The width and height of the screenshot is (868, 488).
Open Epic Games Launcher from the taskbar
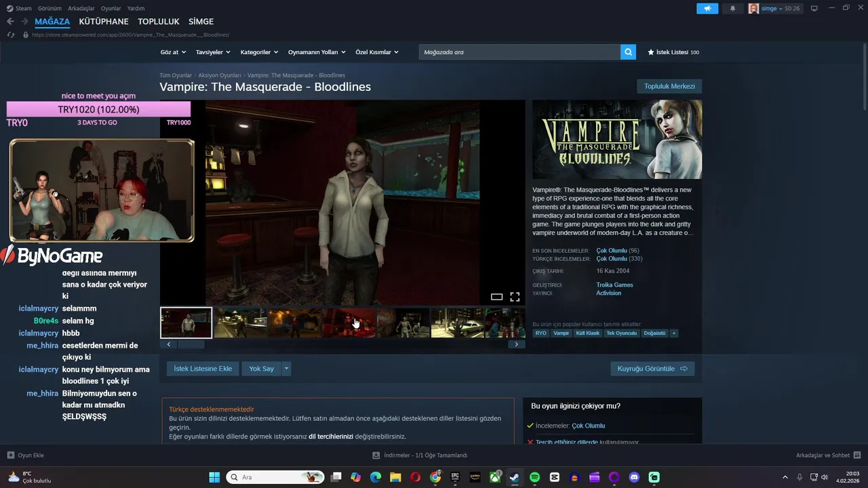[x=455, y=477]
